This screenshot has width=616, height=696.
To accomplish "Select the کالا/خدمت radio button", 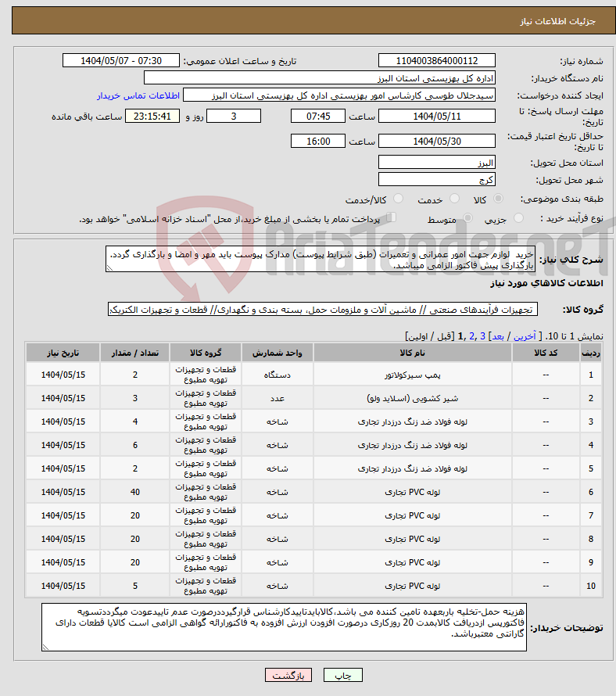I will tap(398, 199).
